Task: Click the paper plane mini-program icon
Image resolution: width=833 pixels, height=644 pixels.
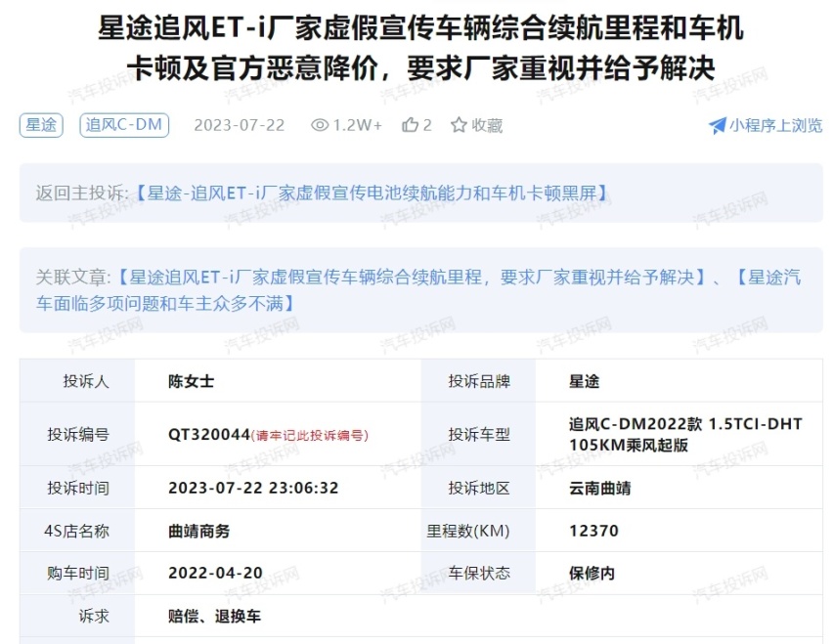Action: click(718, 125)
